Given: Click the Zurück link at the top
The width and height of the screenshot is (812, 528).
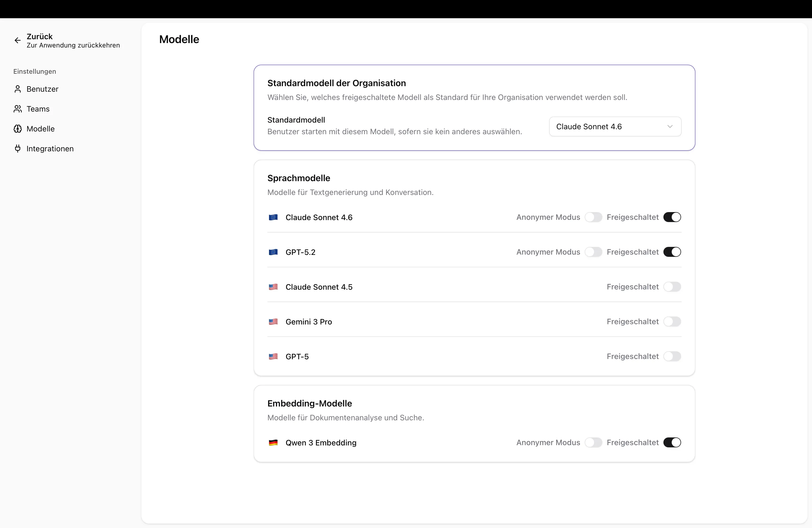Looking at the screenshot, I should (x=40, y=36).
